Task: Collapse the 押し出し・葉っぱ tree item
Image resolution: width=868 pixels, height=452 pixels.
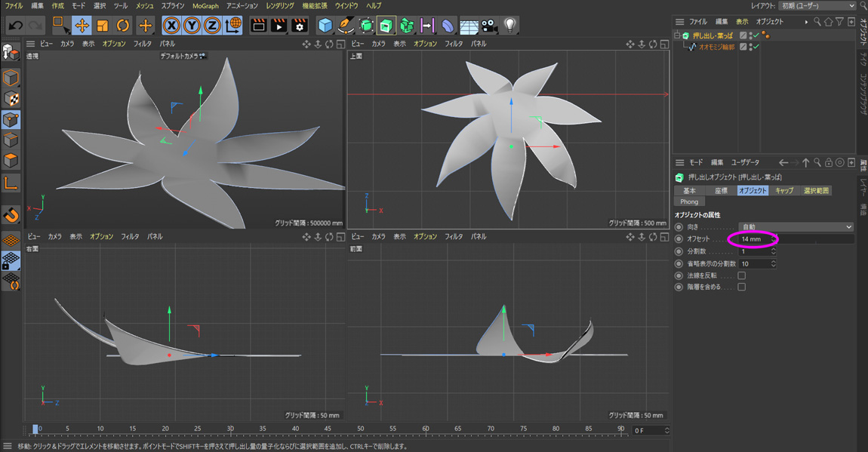Action: (x=677, y=35)
